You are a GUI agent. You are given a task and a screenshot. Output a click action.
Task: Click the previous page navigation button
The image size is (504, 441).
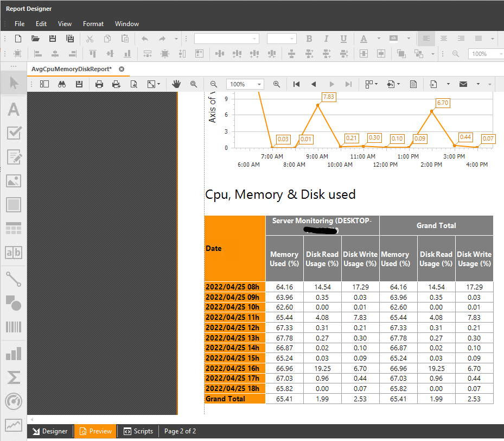(x=314, y=84)
